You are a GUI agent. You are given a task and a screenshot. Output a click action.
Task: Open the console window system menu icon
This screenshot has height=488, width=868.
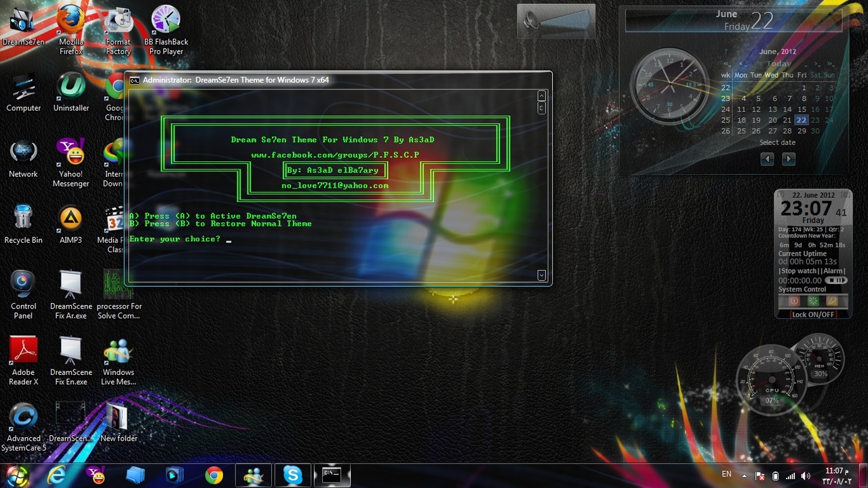pyautogui.click(x=135, y=80)
